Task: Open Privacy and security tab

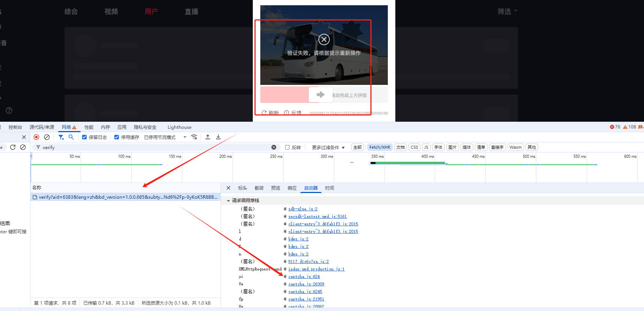Action: 145,127
